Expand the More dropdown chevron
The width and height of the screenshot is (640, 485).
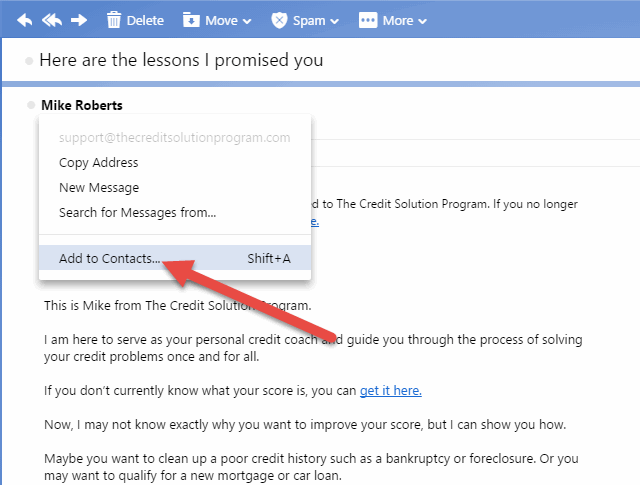pyautogui.click(x=422, y=21)
